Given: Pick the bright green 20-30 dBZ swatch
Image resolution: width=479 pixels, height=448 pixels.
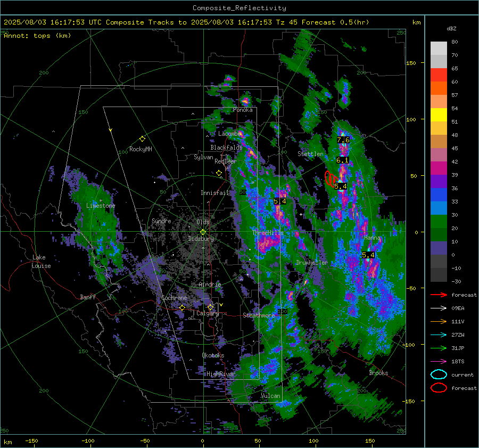Looking at the screenshot, I should point(439,222).
